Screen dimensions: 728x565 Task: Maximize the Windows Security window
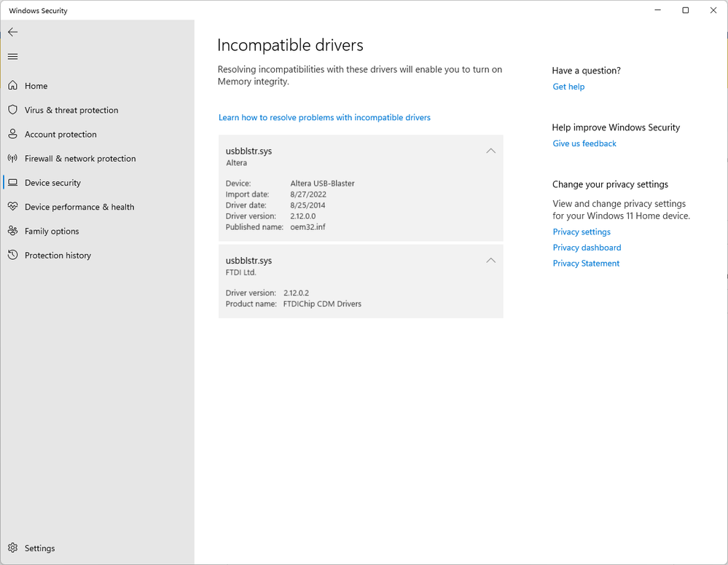[686, 10]
